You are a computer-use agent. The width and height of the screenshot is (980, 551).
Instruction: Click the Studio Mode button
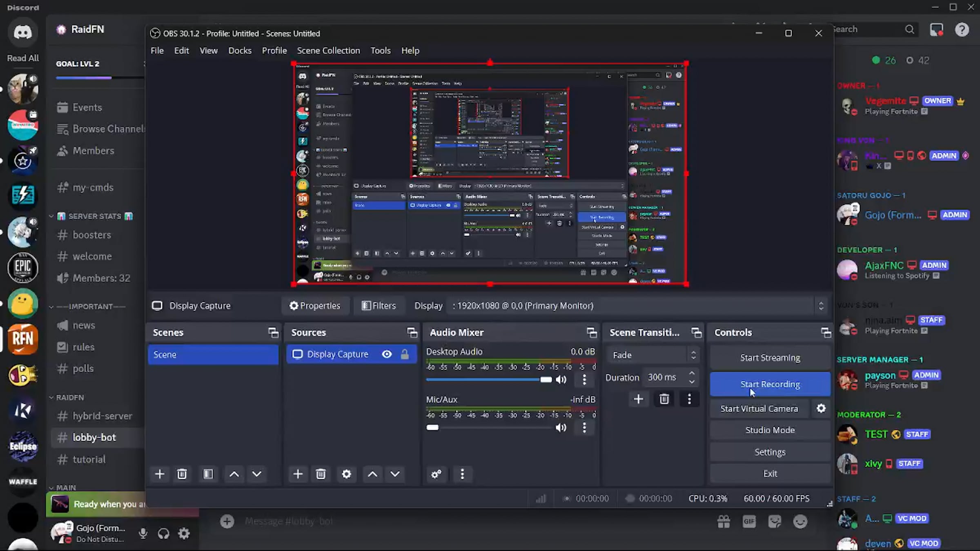point(770,430)
